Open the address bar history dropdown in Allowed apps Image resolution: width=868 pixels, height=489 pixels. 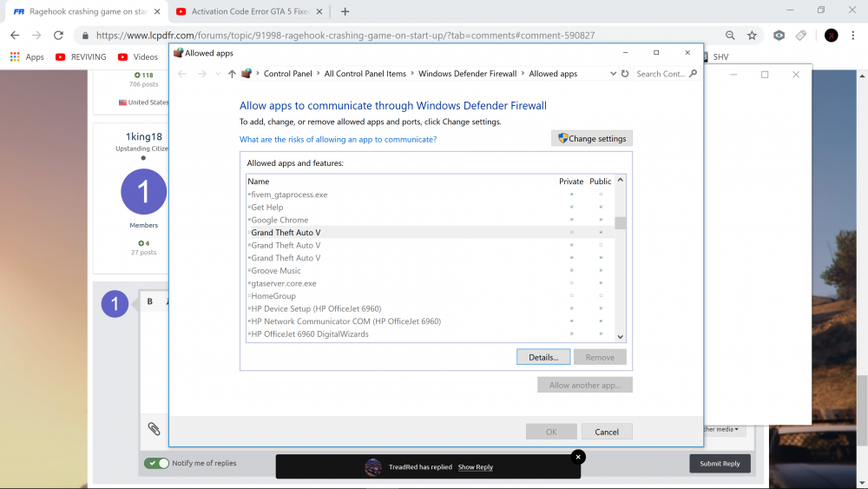pyautogui.click(x=613, y=74)
